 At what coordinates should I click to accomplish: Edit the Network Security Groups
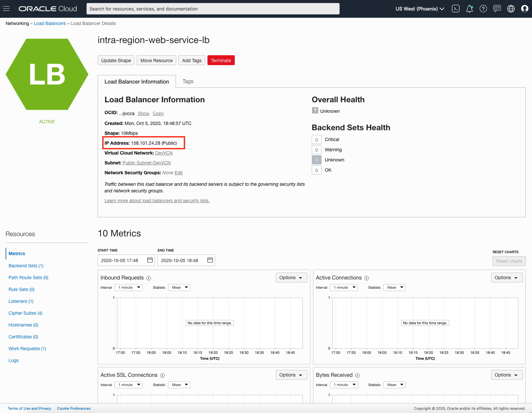[179, 173]
